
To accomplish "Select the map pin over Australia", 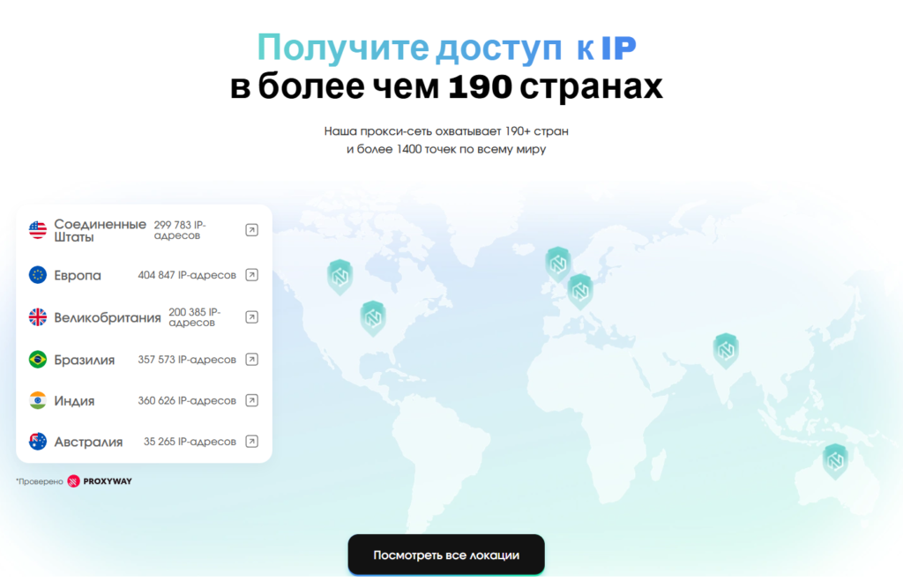I will pyautogui.click(x=835, y=460).
